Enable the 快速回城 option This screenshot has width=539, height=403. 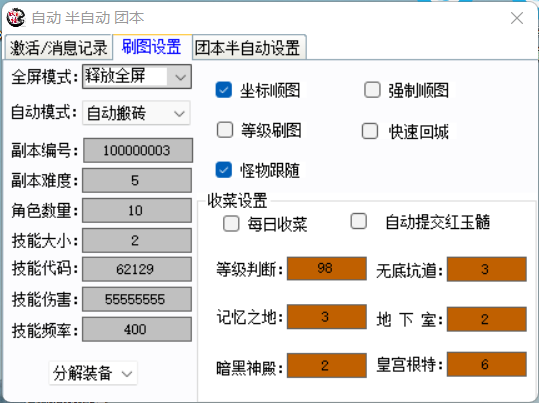[370, 131]
